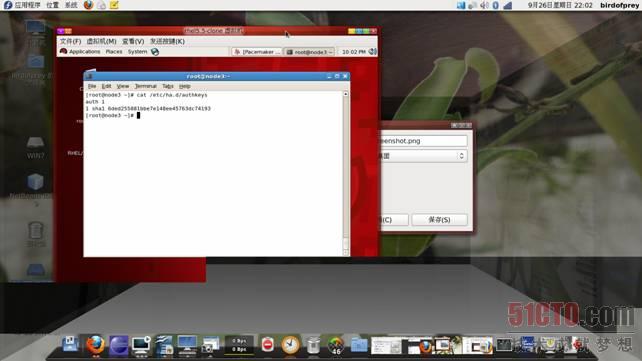
Task: Click the network signal icon in top tray
Action: tap(507, 5)
